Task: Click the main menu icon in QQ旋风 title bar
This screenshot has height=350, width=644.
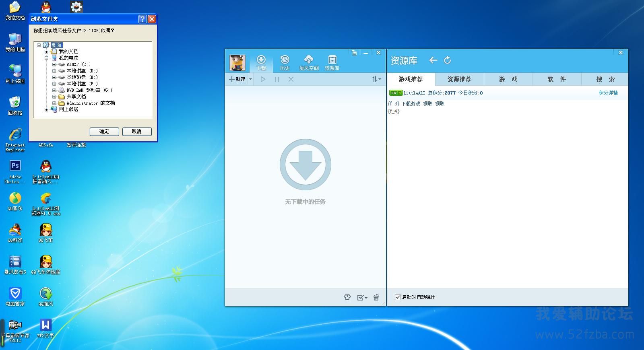Action: point(354,53)
